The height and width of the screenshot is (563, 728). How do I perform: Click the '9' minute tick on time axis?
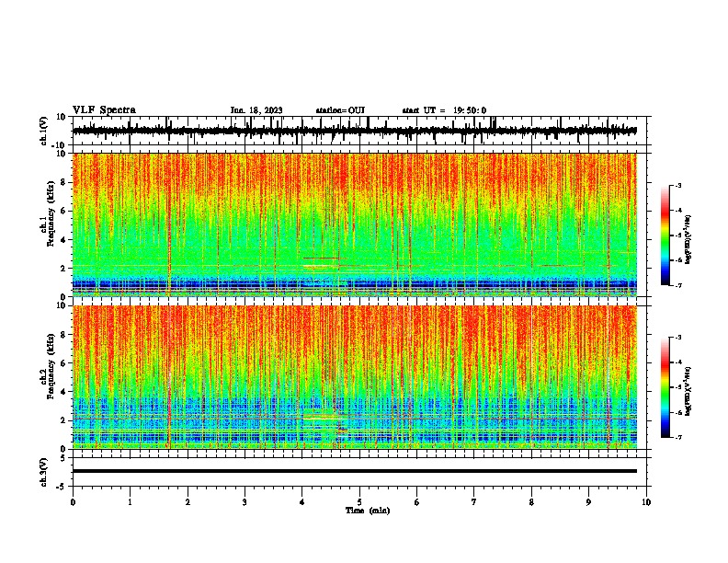[x=588, y=502]
